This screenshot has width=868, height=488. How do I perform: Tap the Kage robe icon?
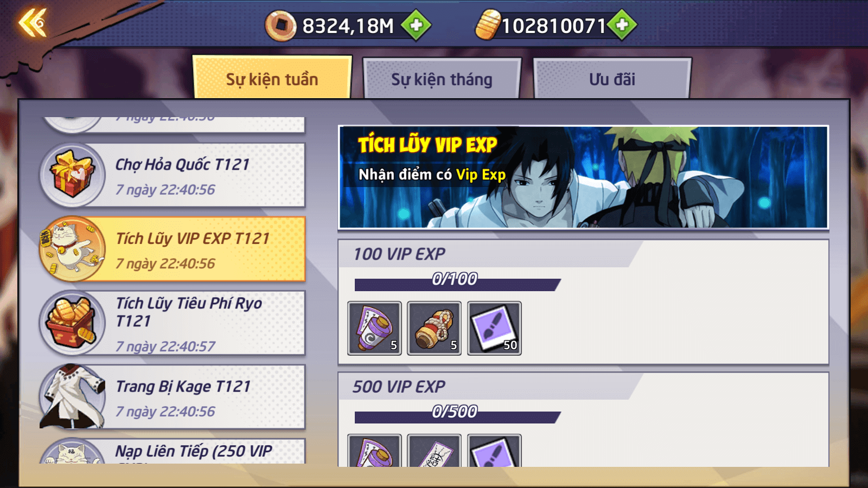tap(72, 397)
